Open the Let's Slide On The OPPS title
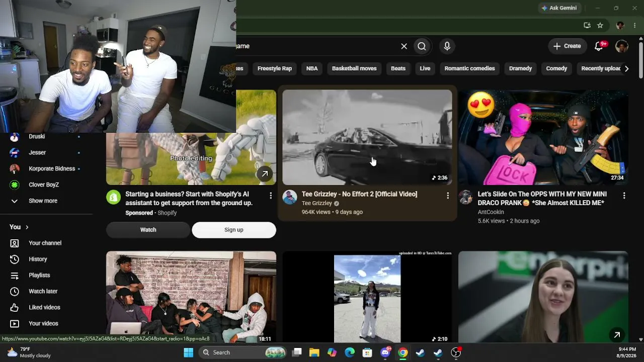 [x=542, y=199]
